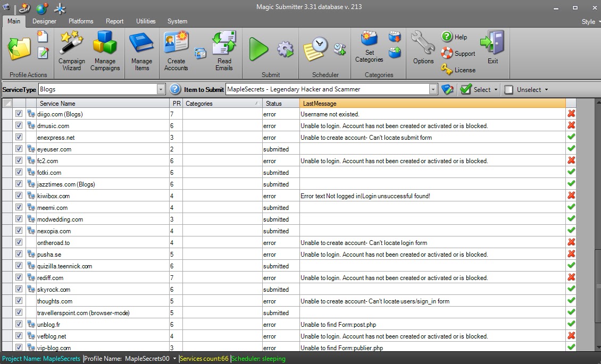Start submission with green play button
Viewport: 601px width, 364px height.
point(258,49)
